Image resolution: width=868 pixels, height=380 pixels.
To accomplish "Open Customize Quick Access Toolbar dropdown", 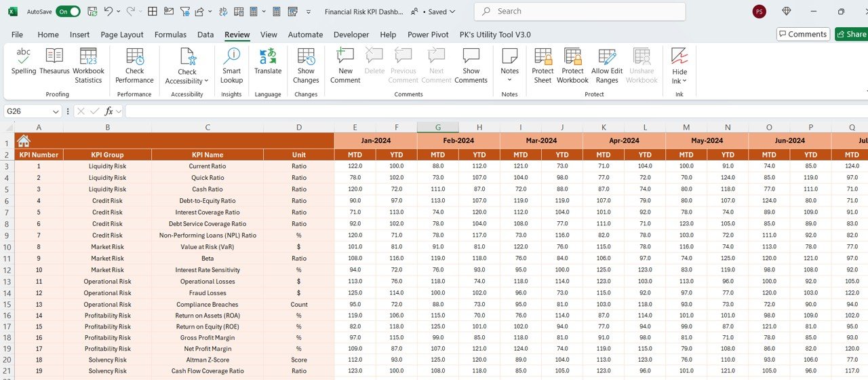I will [x=309, y=12].
